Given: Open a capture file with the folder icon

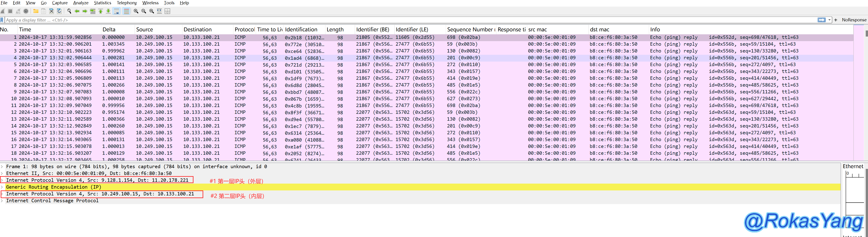Looking at the screenshot, I should pyautogui.click(x=36, y=11).
